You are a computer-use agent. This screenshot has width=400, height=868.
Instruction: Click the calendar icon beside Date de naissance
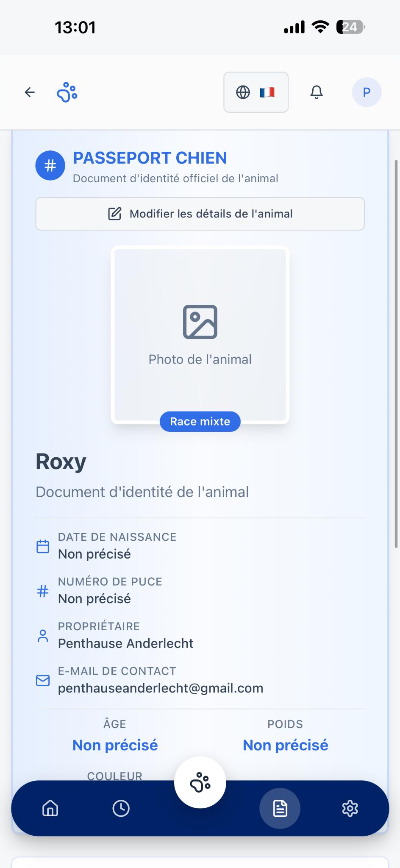(x=43, y=546)
